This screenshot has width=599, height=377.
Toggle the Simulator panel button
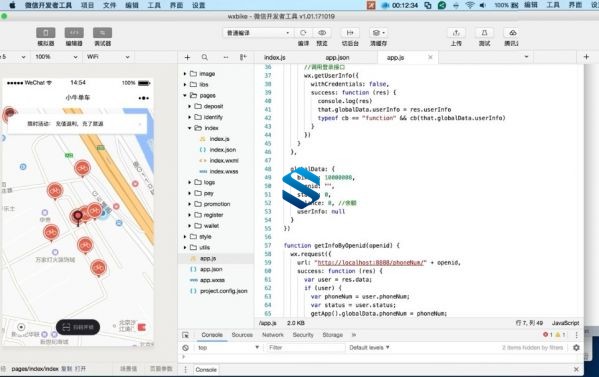tap(45, 33)
